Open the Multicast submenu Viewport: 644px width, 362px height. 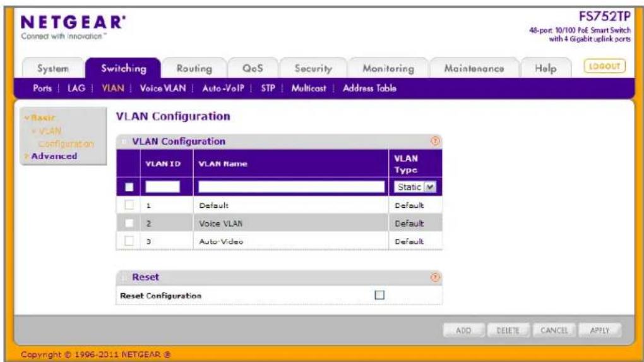(x=309, y=88)
